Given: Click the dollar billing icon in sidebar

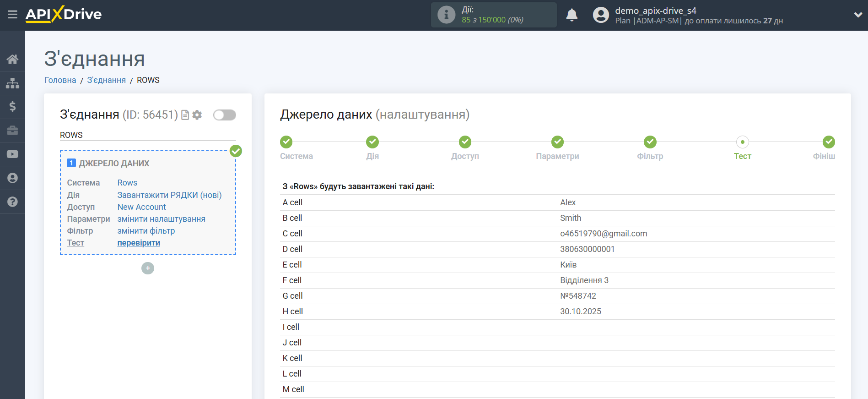Looking at the screenshot, I should tap(12, 107).
